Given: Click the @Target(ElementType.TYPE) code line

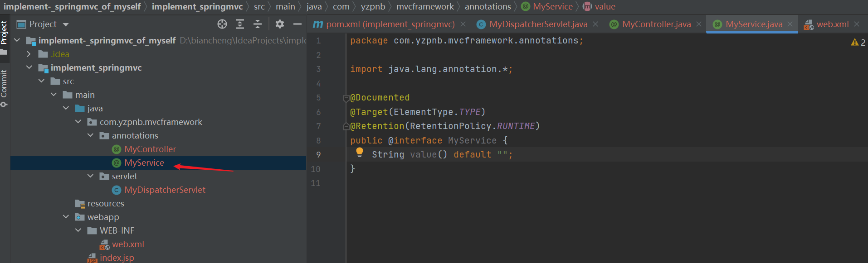Looking at the screenshot, I should (x=418, y=112).
